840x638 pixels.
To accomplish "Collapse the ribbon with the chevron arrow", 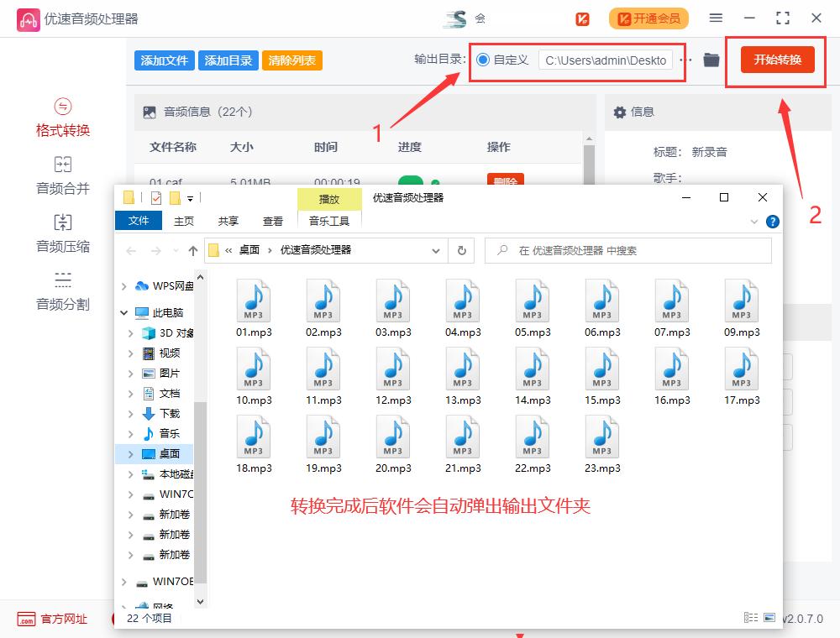I will (754, 222).
